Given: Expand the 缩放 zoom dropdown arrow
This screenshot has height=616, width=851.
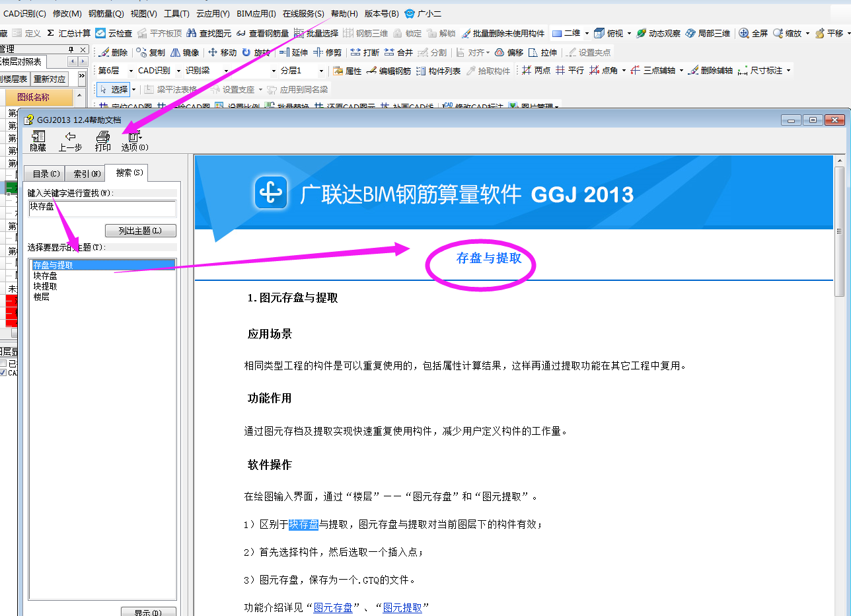Looking at the screenshot, I should tap(807, 33).
